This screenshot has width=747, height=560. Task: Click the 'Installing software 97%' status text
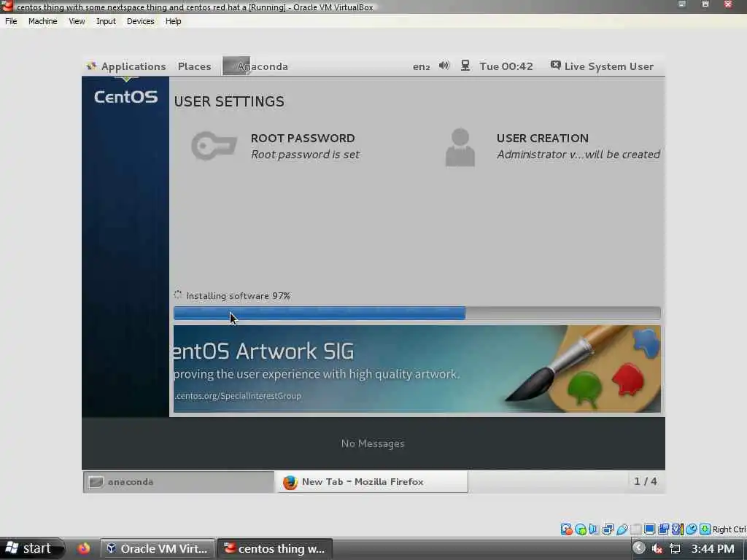[x=239, y=296]
